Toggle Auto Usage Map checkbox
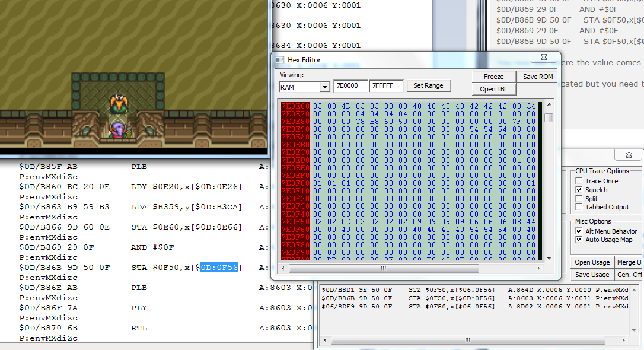 point(579,240)
